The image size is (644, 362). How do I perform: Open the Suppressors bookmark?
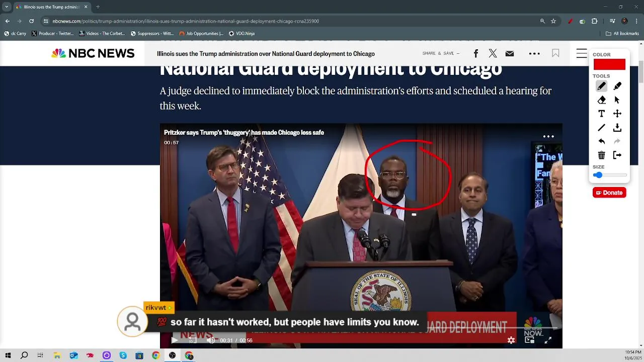tap(152, 34)
